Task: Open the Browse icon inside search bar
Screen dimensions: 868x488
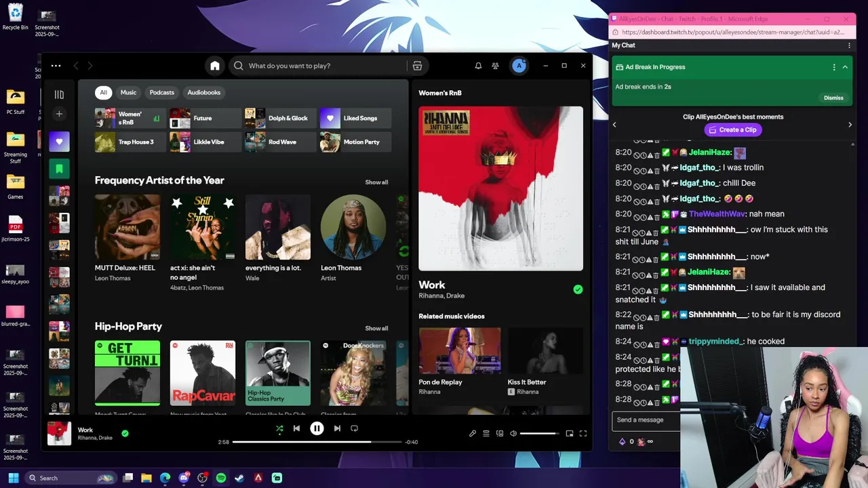Action: [417, 66]
